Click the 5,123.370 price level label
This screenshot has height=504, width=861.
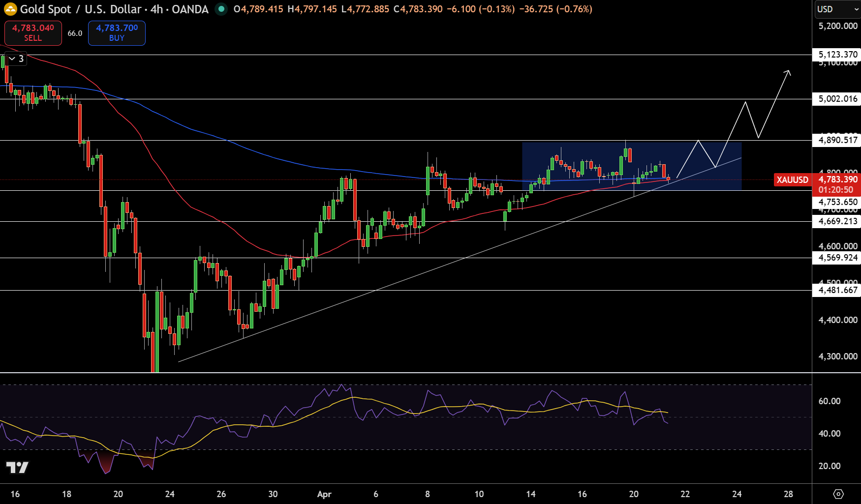[x=837, y=55]
